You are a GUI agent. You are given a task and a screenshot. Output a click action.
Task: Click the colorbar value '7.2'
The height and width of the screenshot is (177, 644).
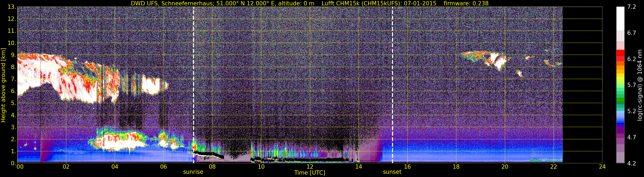coord(632,7)
